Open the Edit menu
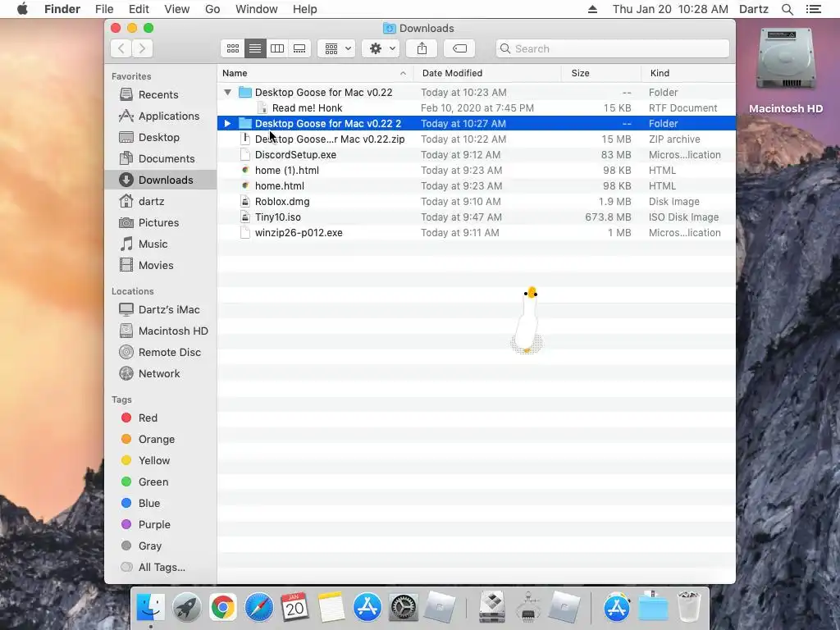The width and height of the screenshot is (840, 630). click(139, 9)
